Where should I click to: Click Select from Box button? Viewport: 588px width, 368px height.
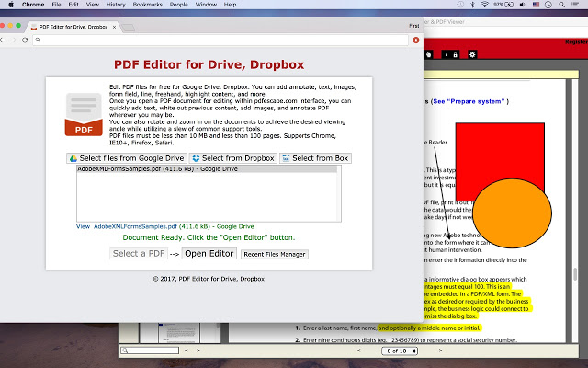pos(315,158)
